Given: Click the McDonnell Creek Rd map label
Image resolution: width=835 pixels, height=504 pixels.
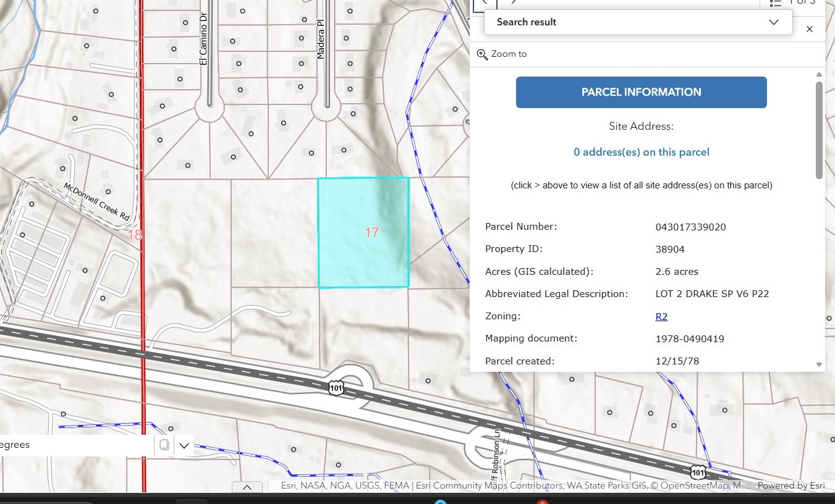Looking at the screenshot, I should pyautogui.click(x=97, y=202).
